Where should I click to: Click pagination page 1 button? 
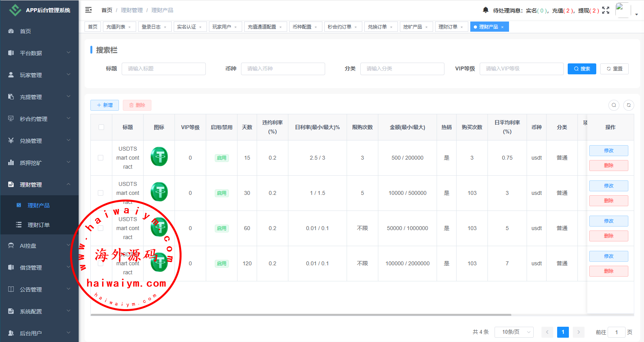563,332
